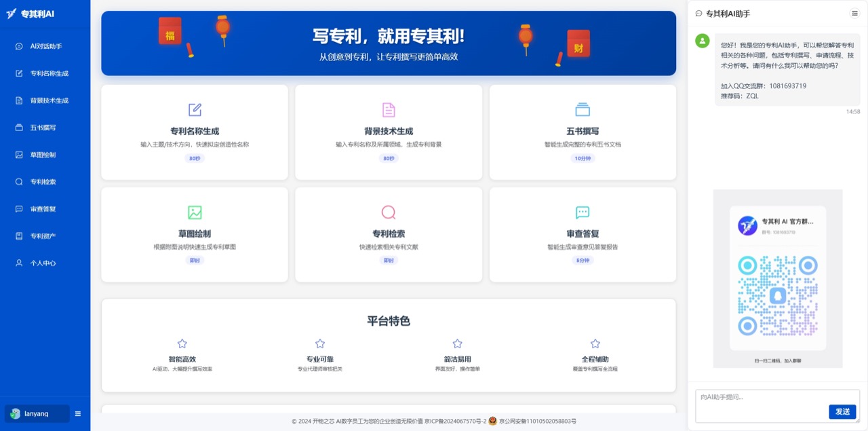The height and width of the screenshot is (431, 868).
Task: Click 覆盖专利撰写全流程 feature description
Action: click(595, 369)
